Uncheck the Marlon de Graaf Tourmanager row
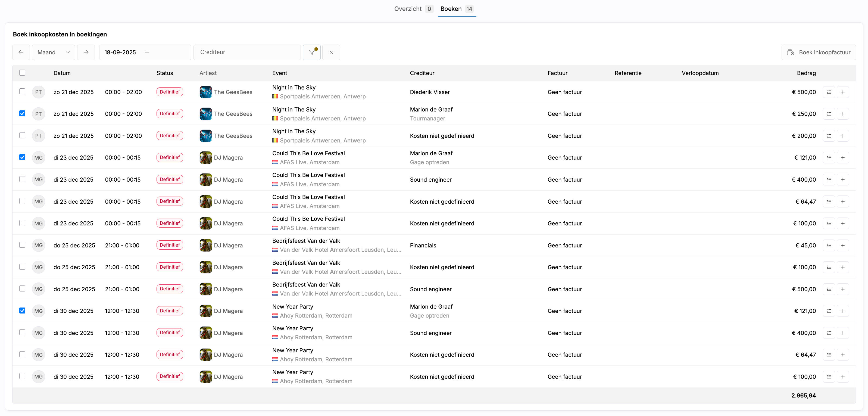The image size is (868, 416). click(22, 114)
